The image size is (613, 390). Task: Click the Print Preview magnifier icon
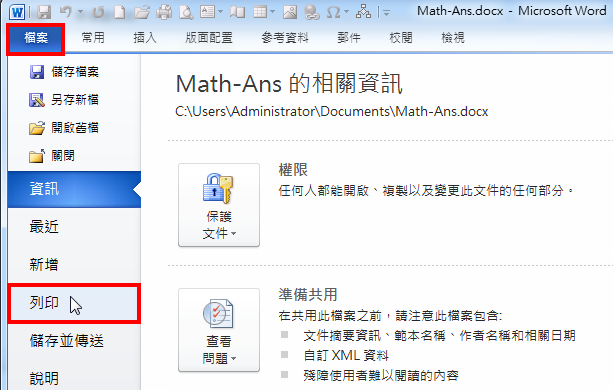(186, 13)
